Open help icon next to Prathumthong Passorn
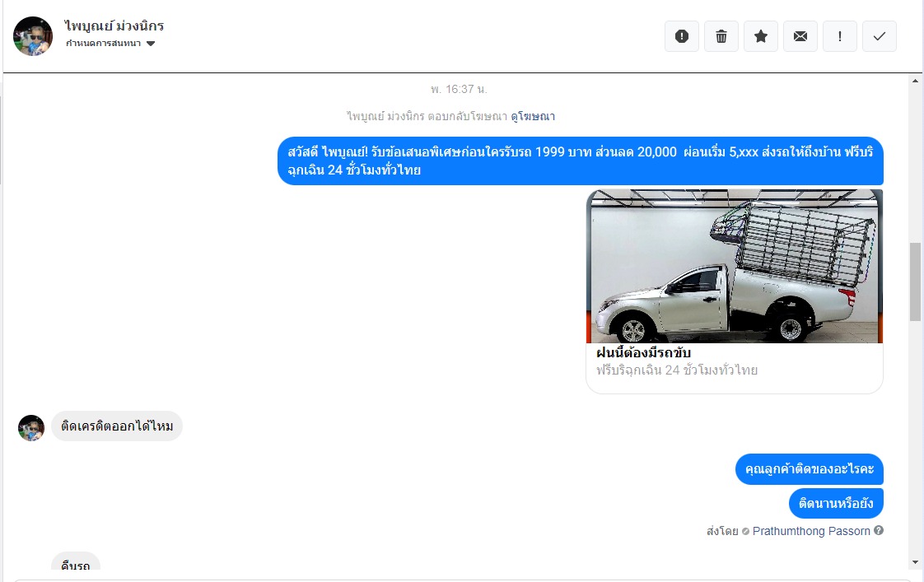The image size is (924, 582). [x=879, y=530]
